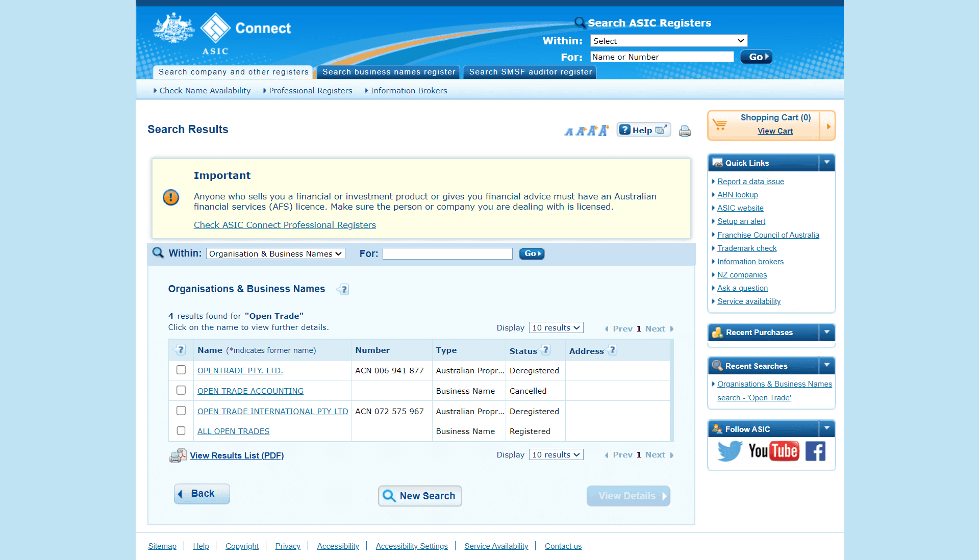Click the orange arrow on Shopping Cart panel

828,125
